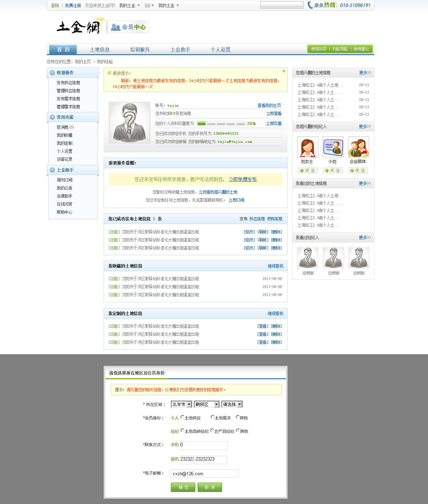Click the 快捷操作 section arrow icon

point(52,73)
